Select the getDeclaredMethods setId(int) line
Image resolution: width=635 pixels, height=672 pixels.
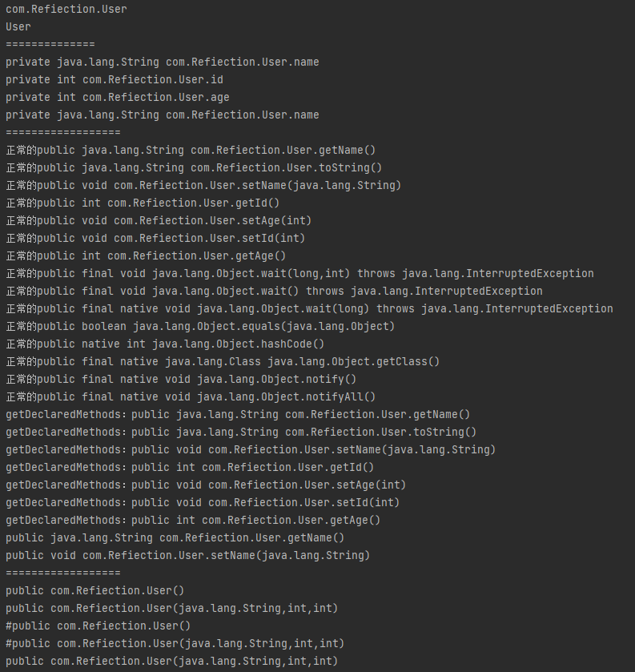[203, 502]
